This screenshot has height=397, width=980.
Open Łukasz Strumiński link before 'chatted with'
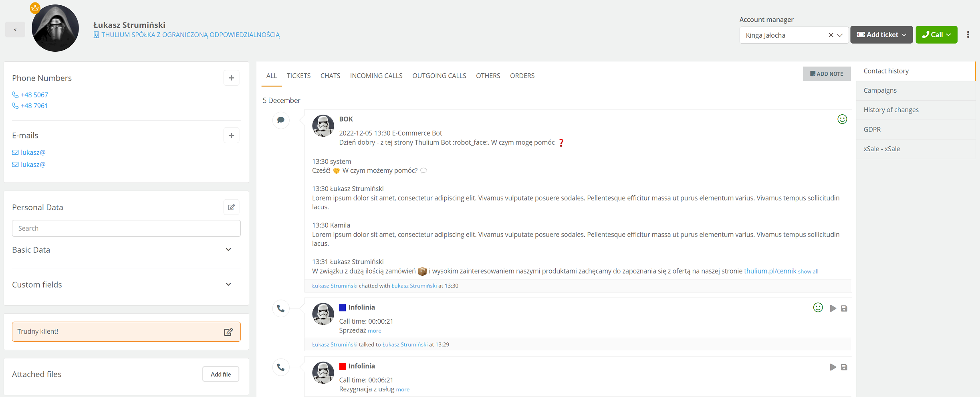pos(335,286)
